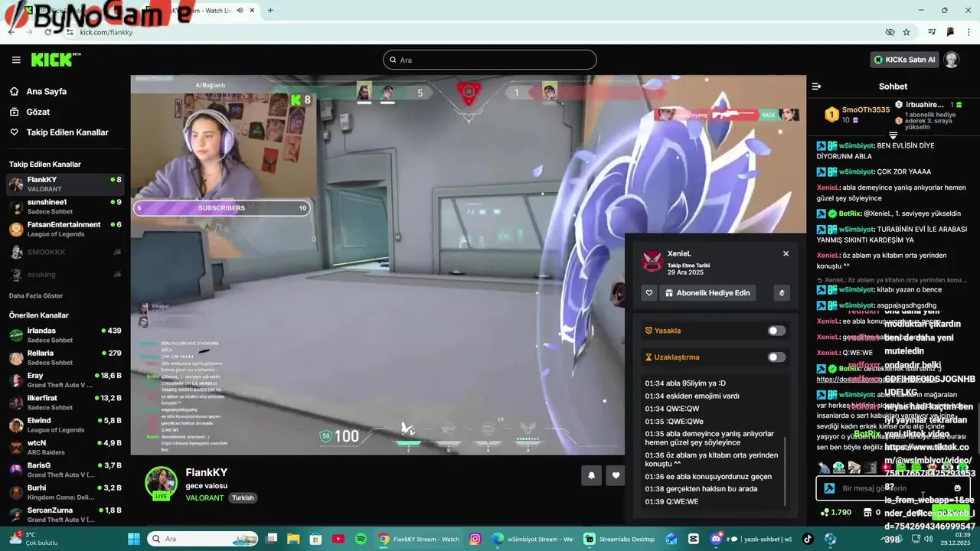Toggle the Uzaklaştırma timeout switch
The height and width of the screenshot is (551, 980).
776,357
